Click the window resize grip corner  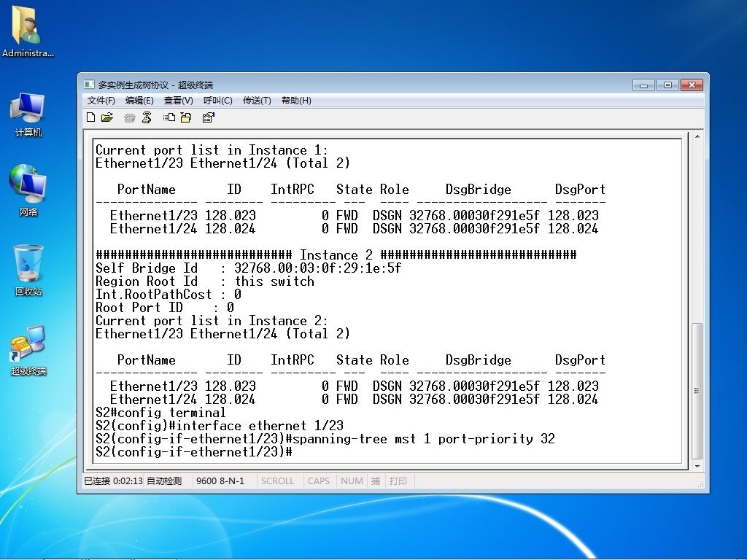(x=701, y=484)
